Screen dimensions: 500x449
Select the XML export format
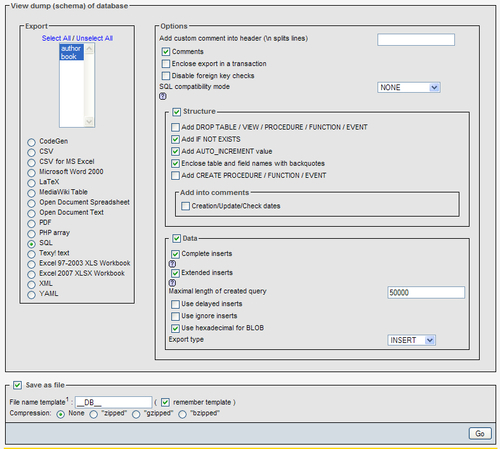(31, 285)
